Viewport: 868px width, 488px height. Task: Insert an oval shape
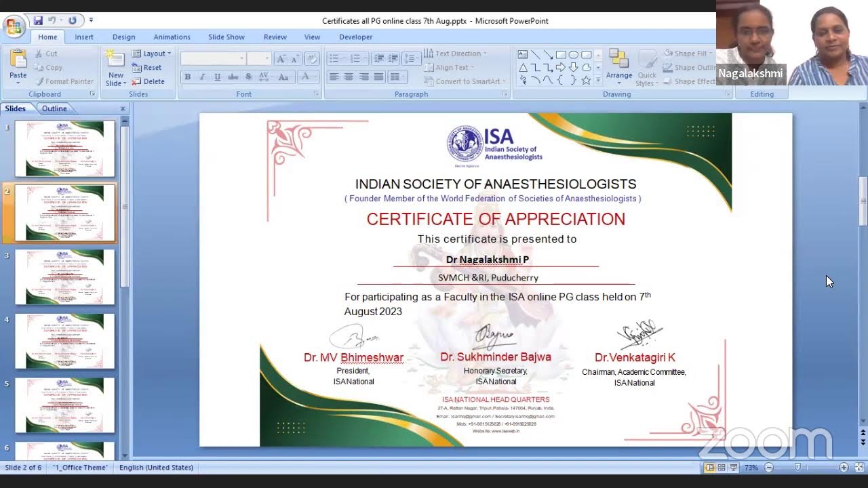click(x=574, y=55)
